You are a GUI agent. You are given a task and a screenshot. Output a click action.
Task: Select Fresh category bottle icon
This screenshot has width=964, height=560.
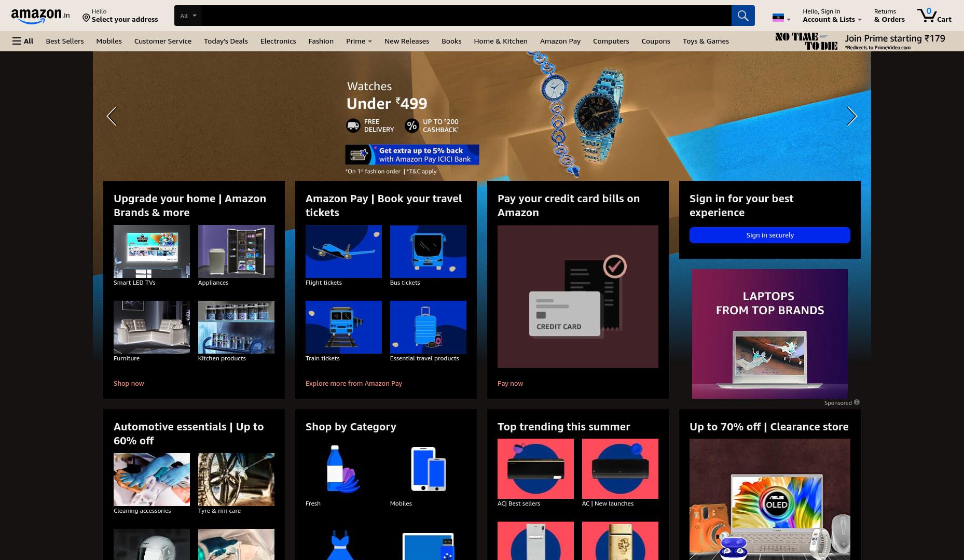pyautogui.click(x=343, y=469)
